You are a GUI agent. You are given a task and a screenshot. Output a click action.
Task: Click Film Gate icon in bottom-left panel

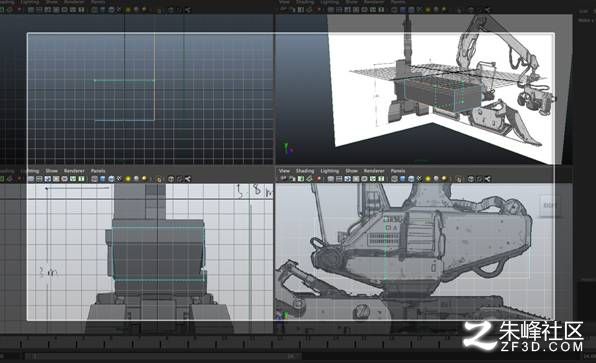(x=39, y=179)
